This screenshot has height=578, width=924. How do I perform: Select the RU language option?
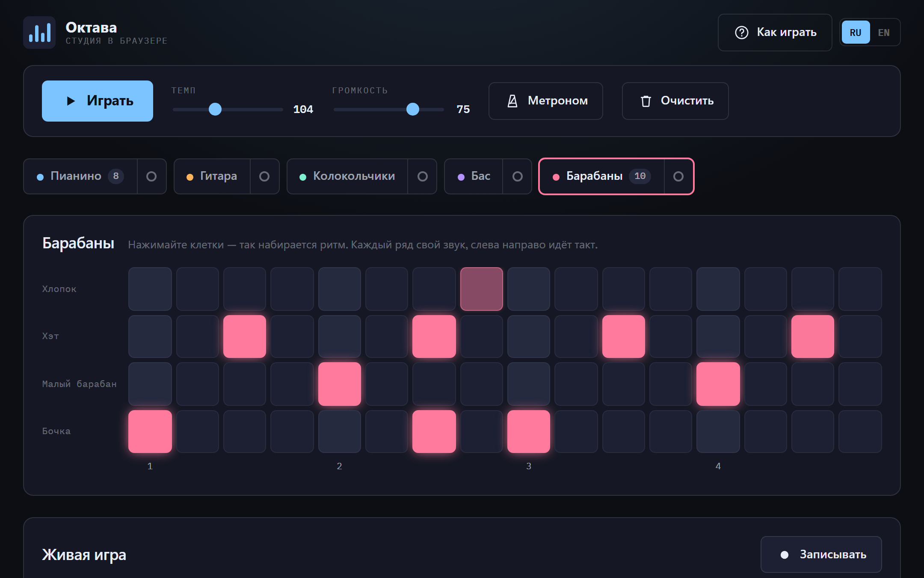856,33
